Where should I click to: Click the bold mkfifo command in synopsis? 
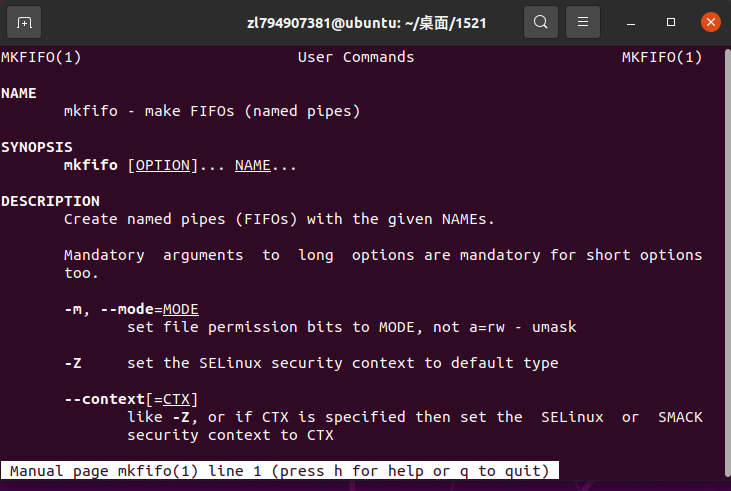(x=91, y=165)
